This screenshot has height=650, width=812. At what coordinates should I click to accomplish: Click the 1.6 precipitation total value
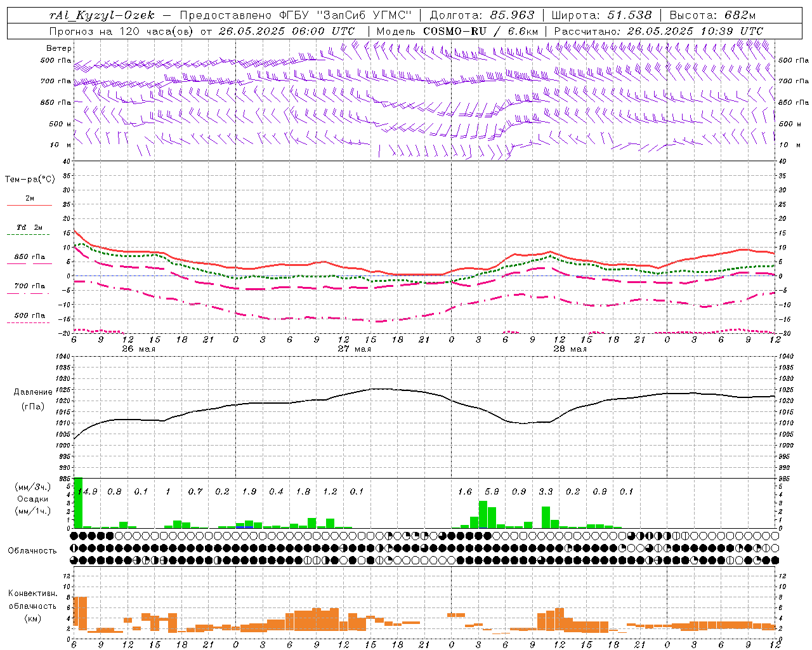click(x=465, y=492)
